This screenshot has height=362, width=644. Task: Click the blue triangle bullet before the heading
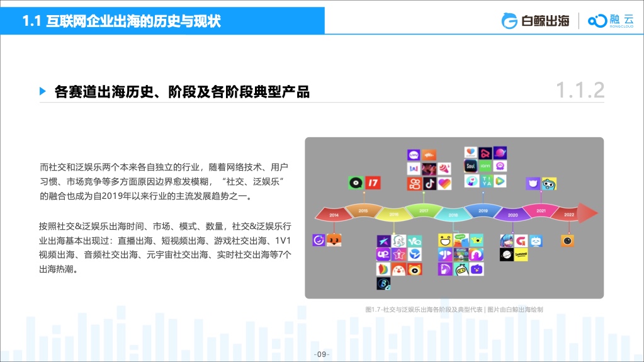(x=42, y=91)
